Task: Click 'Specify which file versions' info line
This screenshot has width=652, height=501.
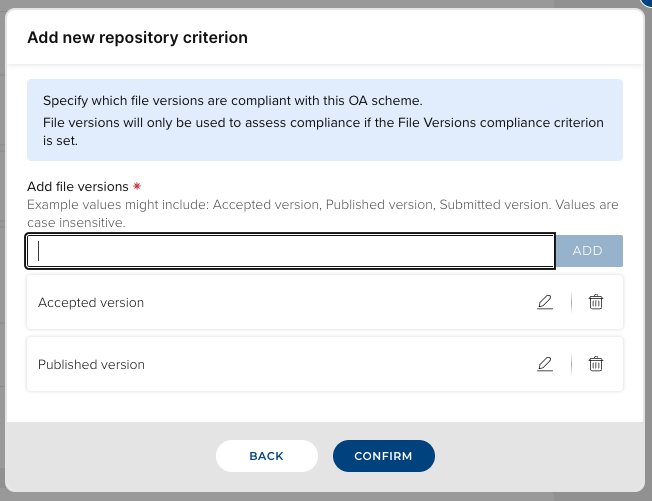Action: [x=233, y=101]
